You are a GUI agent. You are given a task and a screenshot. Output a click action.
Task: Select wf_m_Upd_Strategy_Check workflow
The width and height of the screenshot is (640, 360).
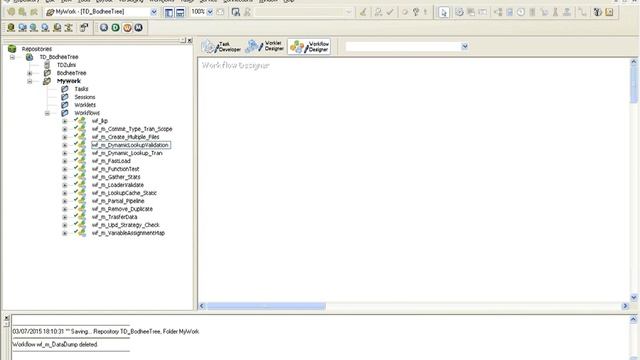point(126,225)
